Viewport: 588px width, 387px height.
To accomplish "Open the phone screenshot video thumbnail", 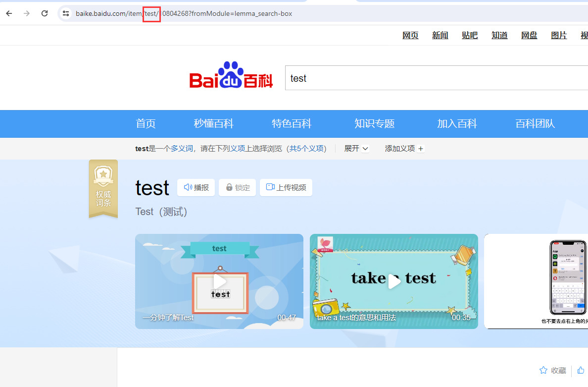I will point(536,281).
